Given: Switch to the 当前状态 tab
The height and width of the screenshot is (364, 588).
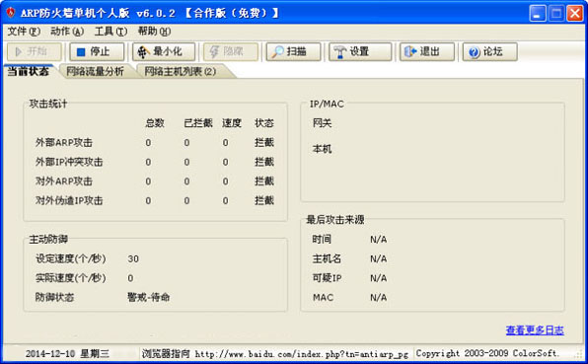Looking at the screenshot, I should tap(29, 71).
